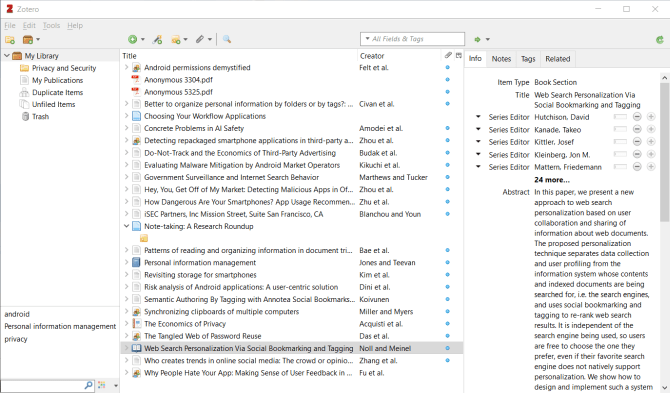Open the Help menu

(75, 26)
